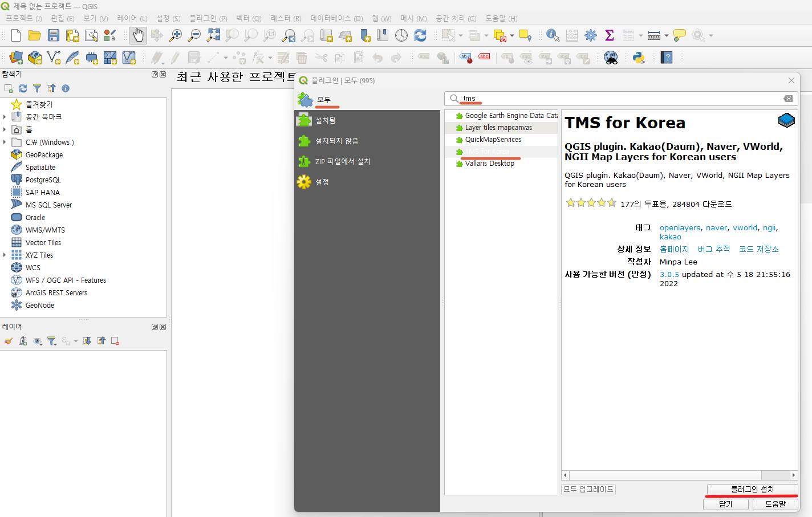Open the Python Console icon

point(639,58)
